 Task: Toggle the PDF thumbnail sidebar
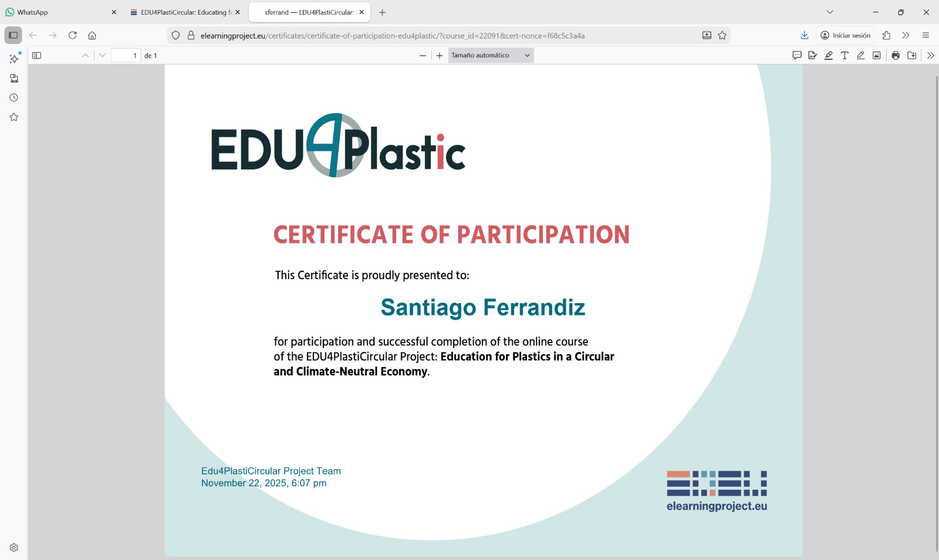coord(36,56)
